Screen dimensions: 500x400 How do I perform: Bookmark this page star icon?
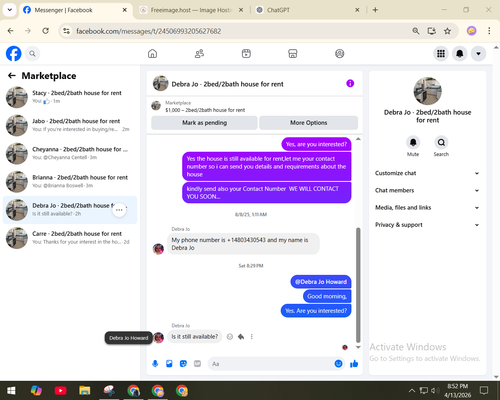pos(447,31)
